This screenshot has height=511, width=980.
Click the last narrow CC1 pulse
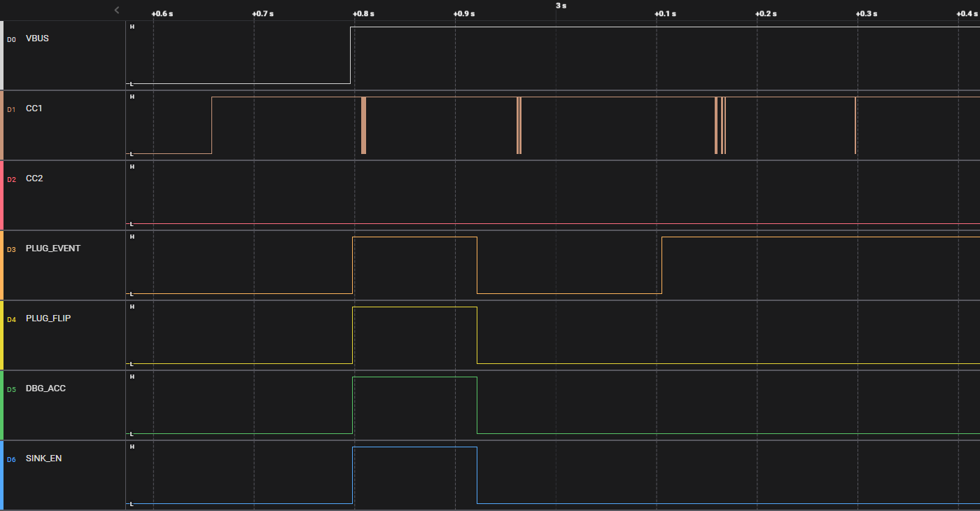855,125
